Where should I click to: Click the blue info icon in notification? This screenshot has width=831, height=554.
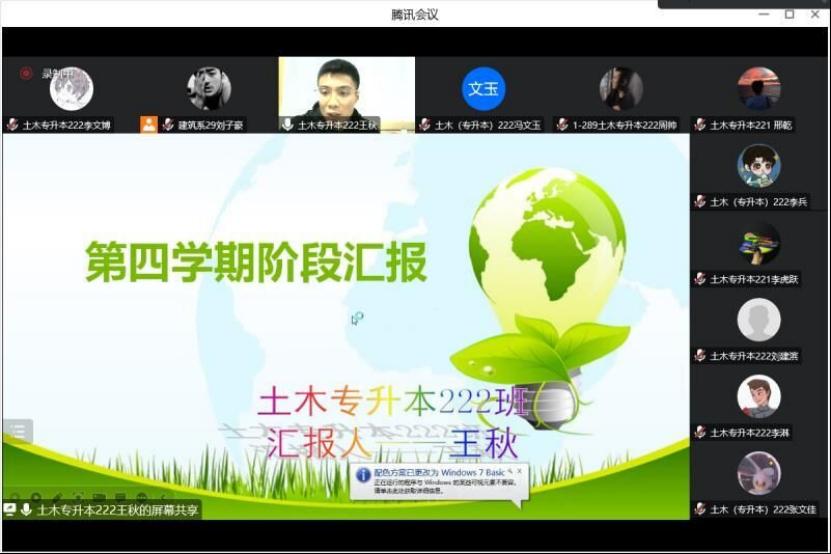point(363,475)
